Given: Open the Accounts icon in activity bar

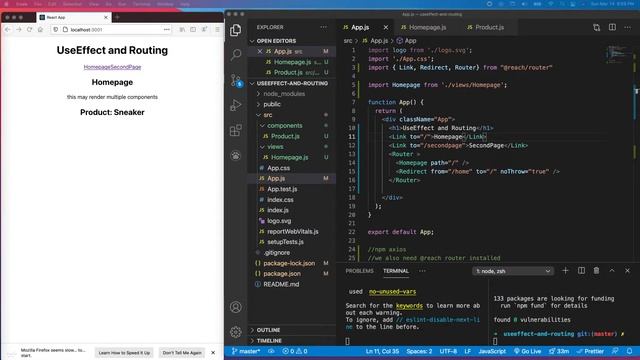Looking at the screenshot, I should (x=236, y=307).
